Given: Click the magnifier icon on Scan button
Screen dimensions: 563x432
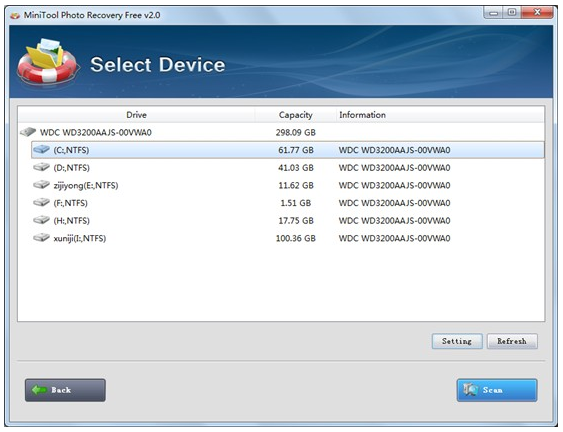Looking at the screenshot, I should 470,390.
